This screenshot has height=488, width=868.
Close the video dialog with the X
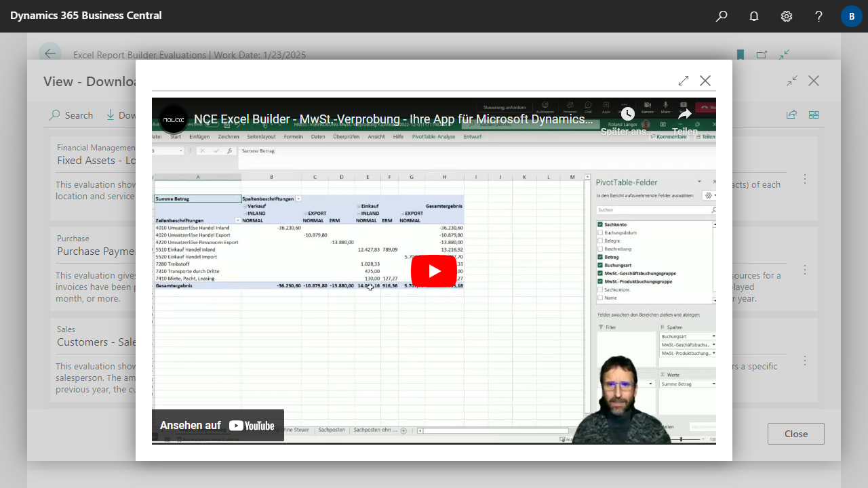coord(705,81)
